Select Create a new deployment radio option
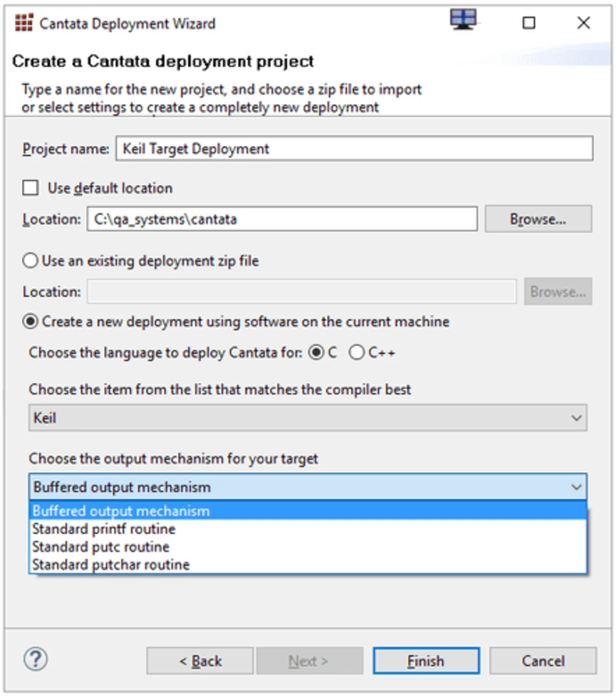This screenshot has width=616, height=697. point(30,321)
